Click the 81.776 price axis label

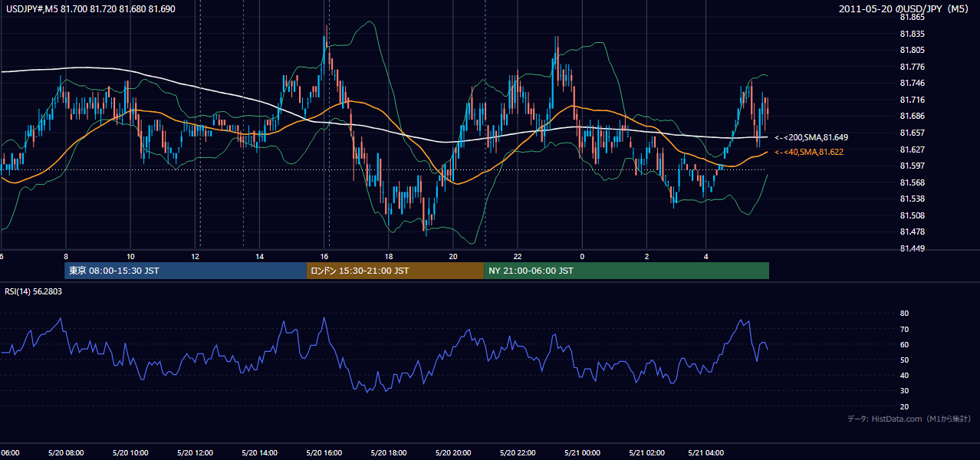tap(911, 67)
